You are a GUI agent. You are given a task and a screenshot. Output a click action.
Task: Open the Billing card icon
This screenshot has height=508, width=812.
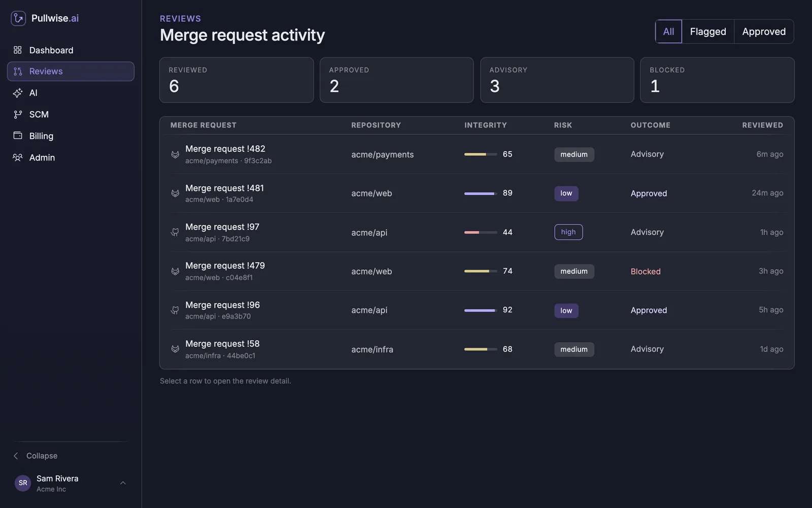tap(18, 136)
